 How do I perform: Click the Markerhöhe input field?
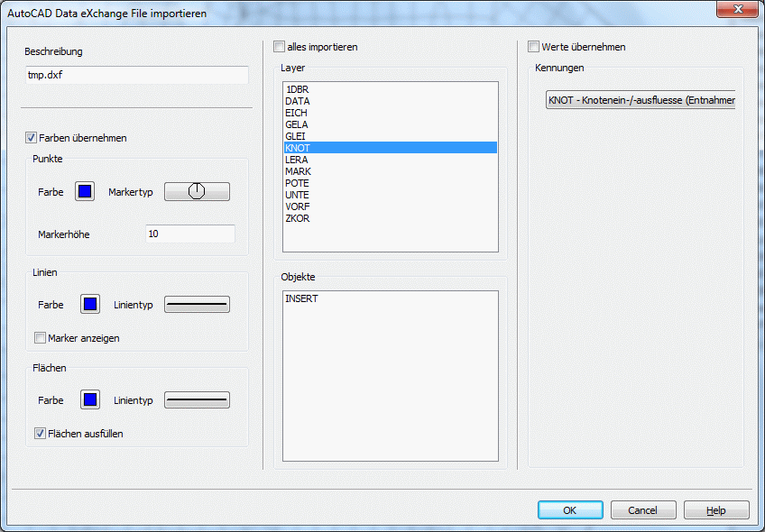pos(189,234)
